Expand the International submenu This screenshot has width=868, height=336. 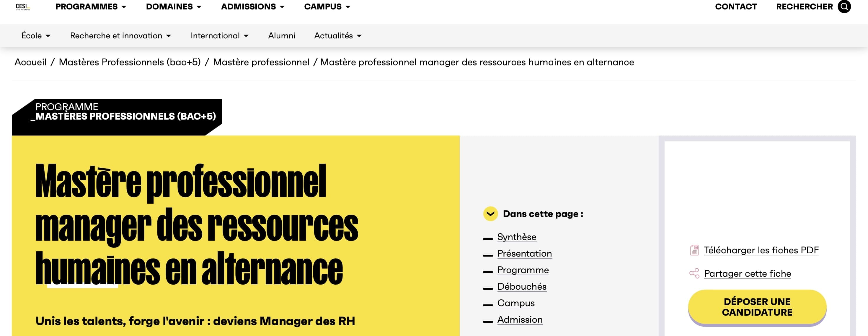point(219,35)
